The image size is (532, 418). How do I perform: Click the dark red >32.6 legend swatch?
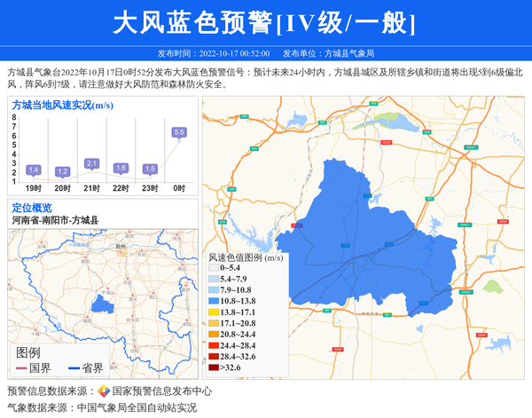pos(213,367)
